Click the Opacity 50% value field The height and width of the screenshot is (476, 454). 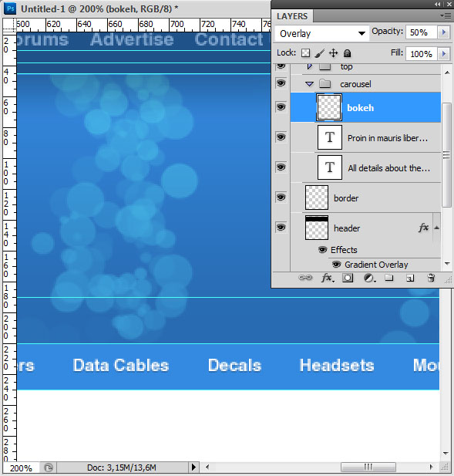422,32
